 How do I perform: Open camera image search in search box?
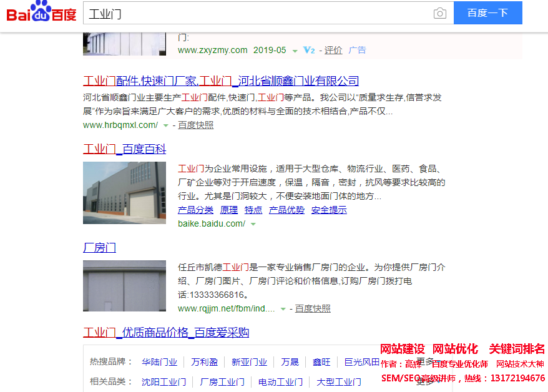pos(440,13)
